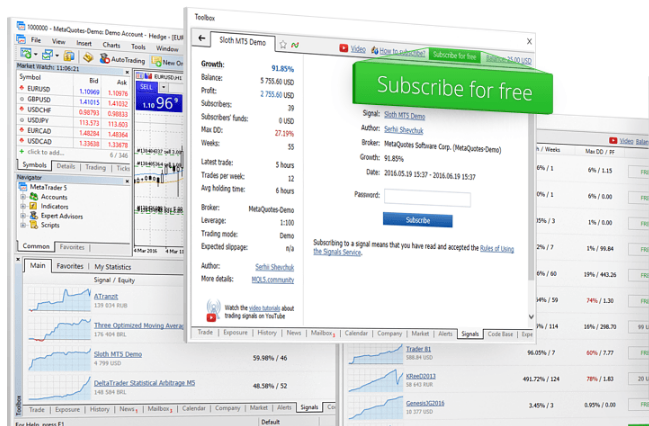Open the Charts menu
649x426 pixels.
point(111,45)
